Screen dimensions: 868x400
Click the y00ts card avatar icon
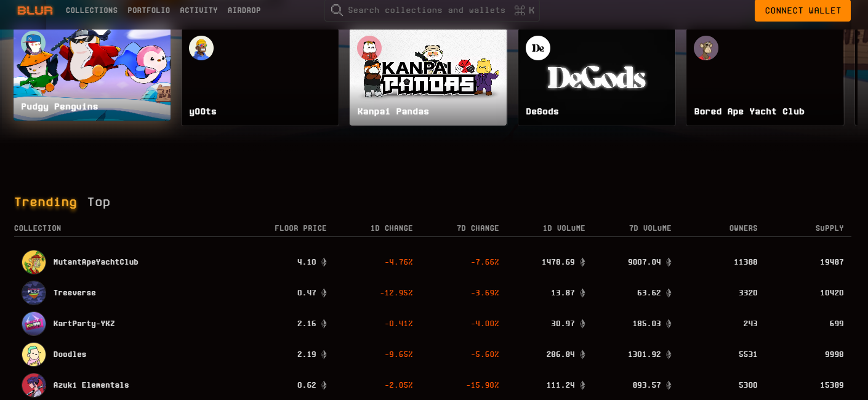point(201,48)
